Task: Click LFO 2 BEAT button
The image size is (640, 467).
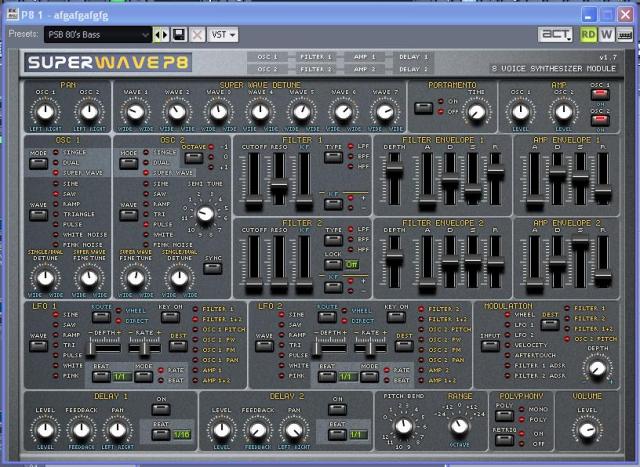Action: point(327,376)
